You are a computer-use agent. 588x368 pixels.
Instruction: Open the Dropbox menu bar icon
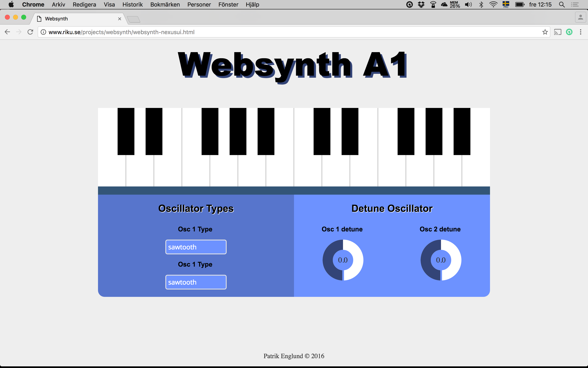click(x=421, y=4)
